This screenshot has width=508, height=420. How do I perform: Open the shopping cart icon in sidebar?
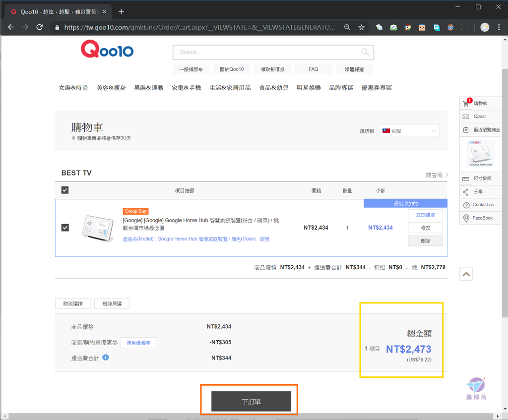click(466, 103)
